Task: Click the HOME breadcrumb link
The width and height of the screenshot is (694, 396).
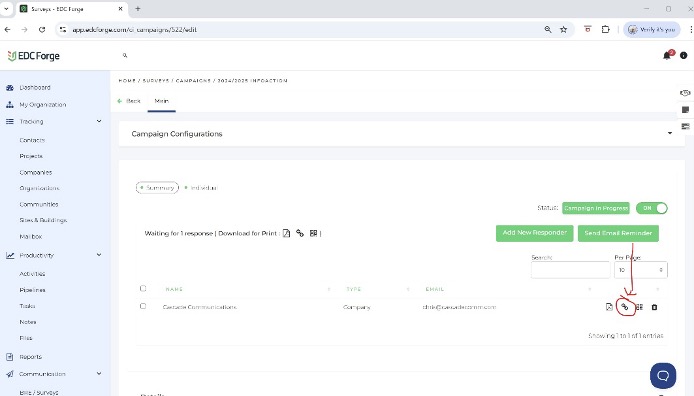Action: tap(127, 81)
